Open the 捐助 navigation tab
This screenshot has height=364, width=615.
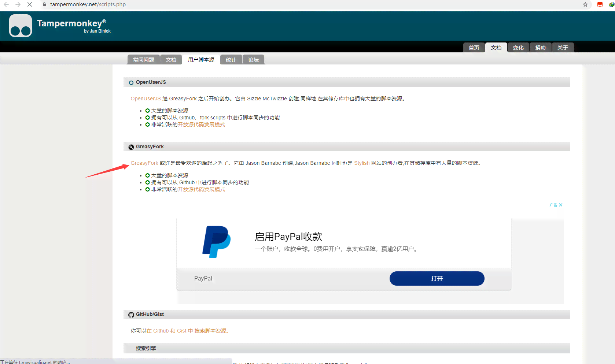(541, 48)
